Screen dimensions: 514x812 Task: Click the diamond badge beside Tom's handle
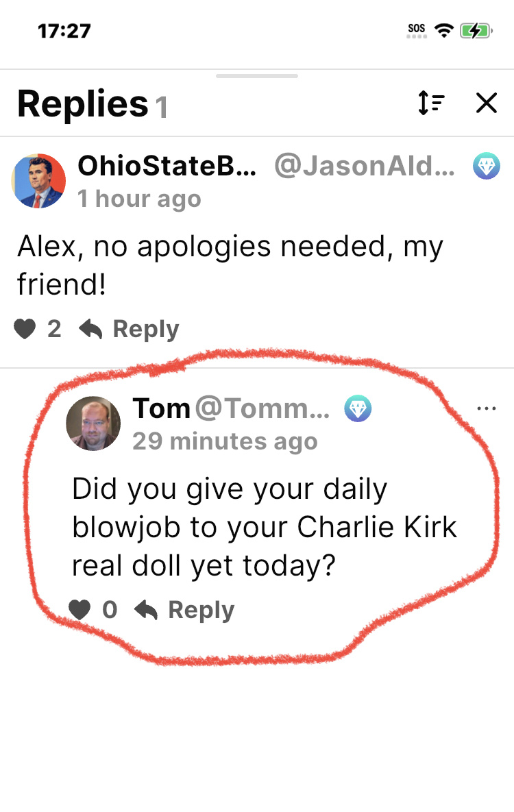tap(358, 408)
